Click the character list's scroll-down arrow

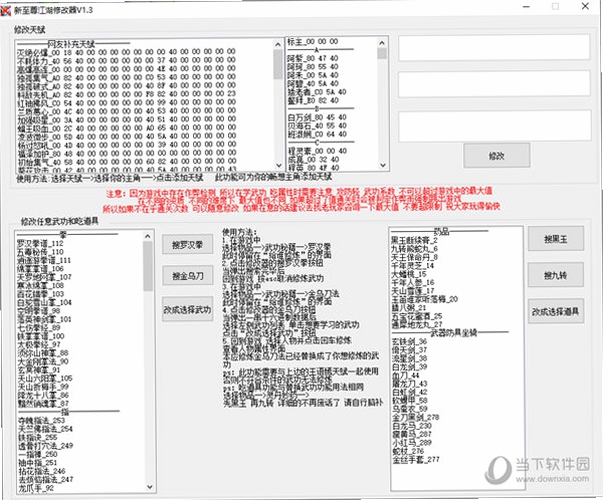382,165
